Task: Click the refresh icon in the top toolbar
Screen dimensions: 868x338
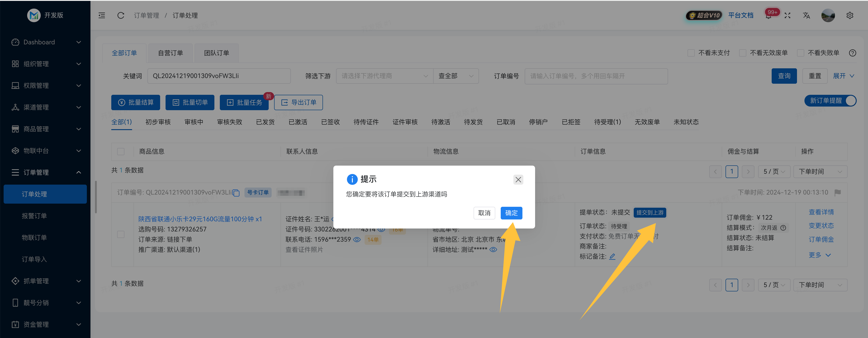Action: coord(120,15)
